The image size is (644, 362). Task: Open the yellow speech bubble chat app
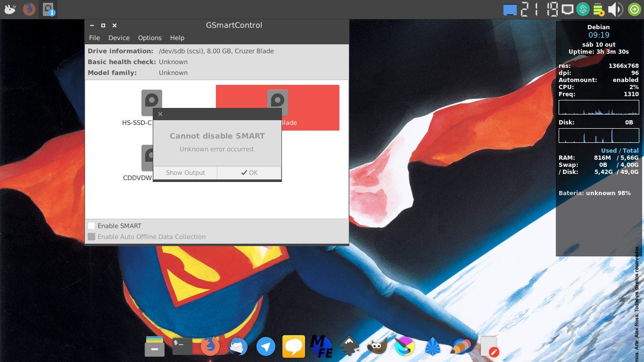coord(294,346)
